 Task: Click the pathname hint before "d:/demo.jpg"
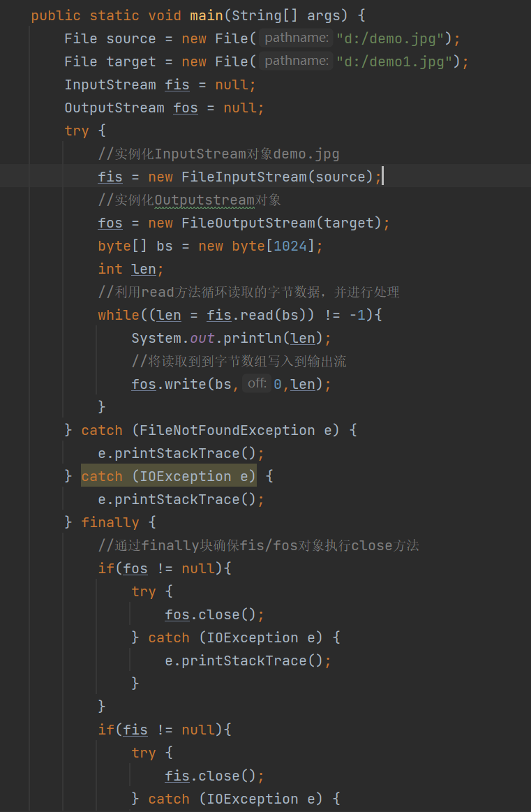[297, 38]
